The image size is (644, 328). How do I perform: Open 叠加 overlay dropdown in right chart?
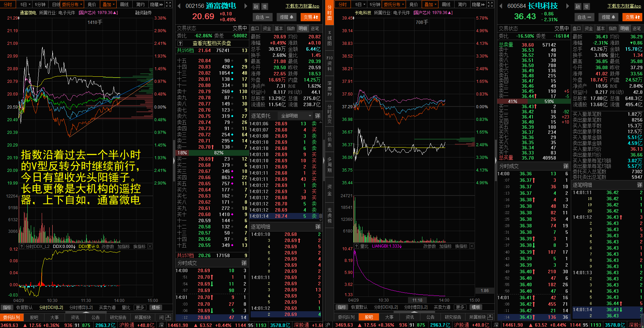point(430,4)
